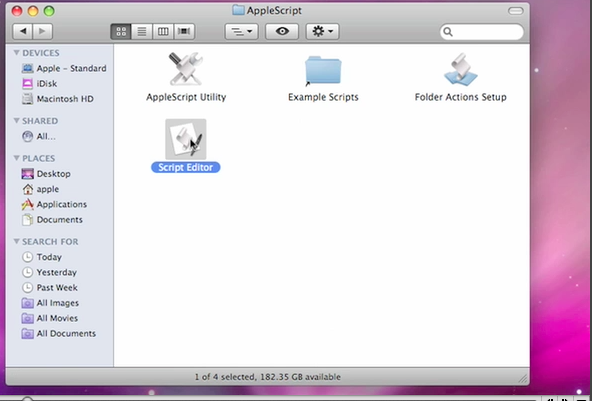Click the folder icon beside All Documents

[x=28, y=333]
